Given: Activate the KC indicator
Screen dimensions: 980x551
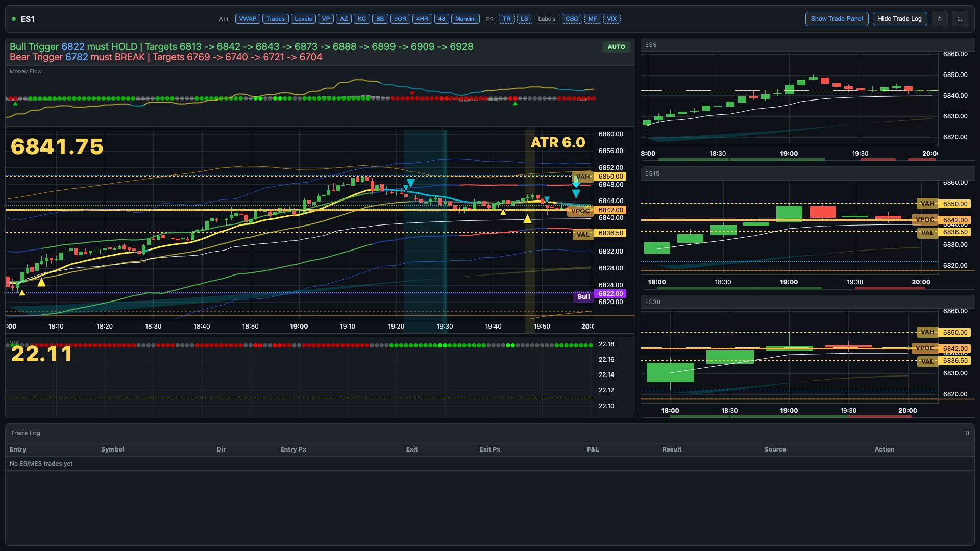Looking at the screenshot, I should click(x=362, y=18).
